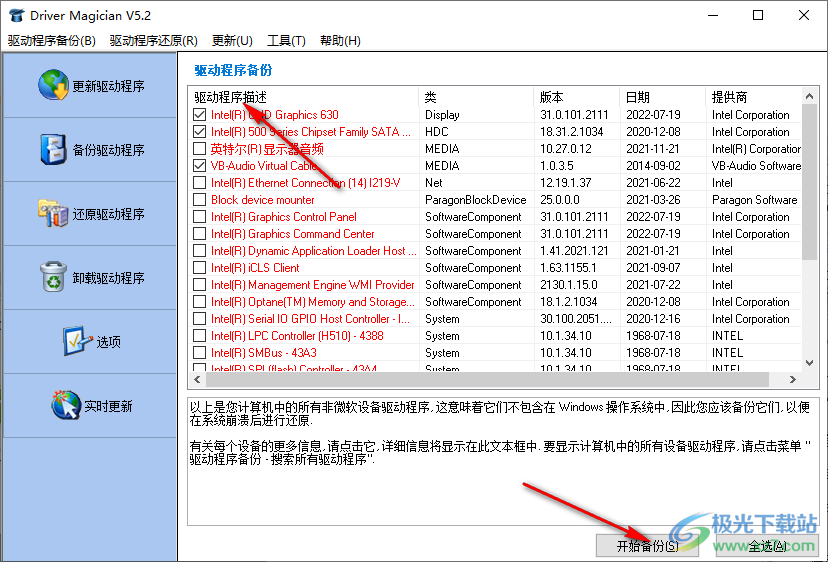This screenshot has height=562, width=828.
Task: Sort by 类 column header
Action: tap(476, 97)
